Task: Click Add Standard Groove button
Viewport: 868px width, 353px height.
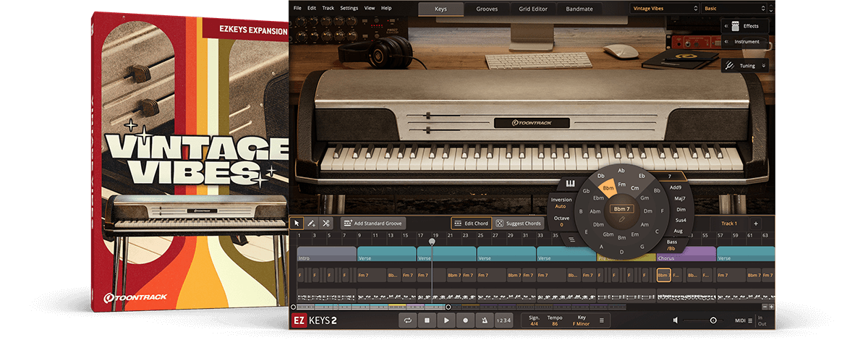Action: coord(373,224)
